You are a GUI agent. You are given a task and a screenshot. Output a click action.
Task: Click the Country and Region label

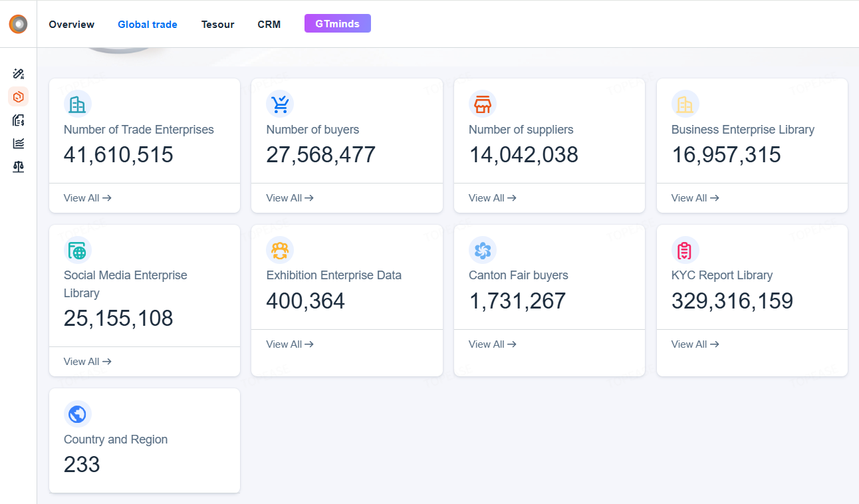[x=116, y=440]
